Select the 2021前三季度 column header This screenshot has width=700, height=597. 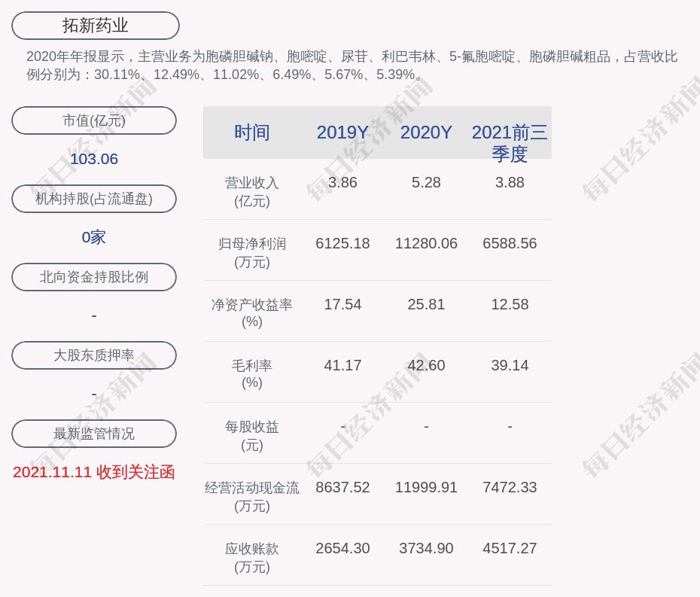[510, 143]
